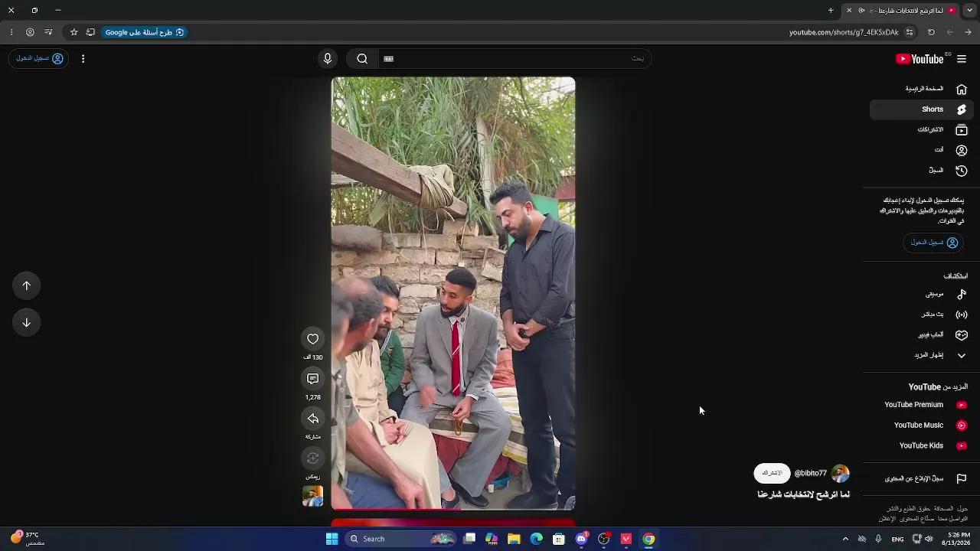Subscribe (الاشتراك) to @bibito77
Viewport: 980px width, 551px height.
tap(772, 473)
